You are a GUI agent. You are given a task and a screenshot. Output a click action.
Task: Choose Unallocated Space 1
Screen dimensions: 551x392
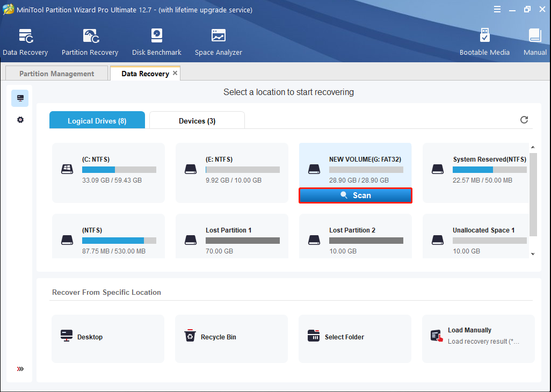476,236
